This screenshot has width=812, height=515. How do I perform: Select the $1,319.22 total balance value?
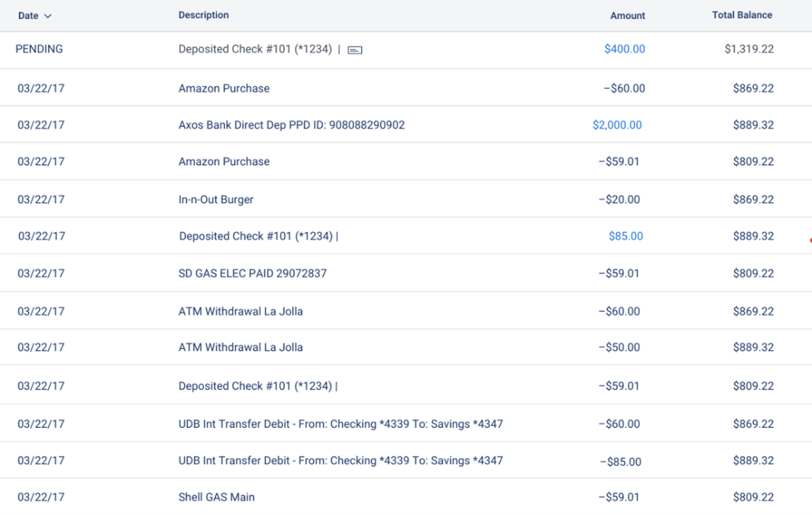[x=749, y=50]
